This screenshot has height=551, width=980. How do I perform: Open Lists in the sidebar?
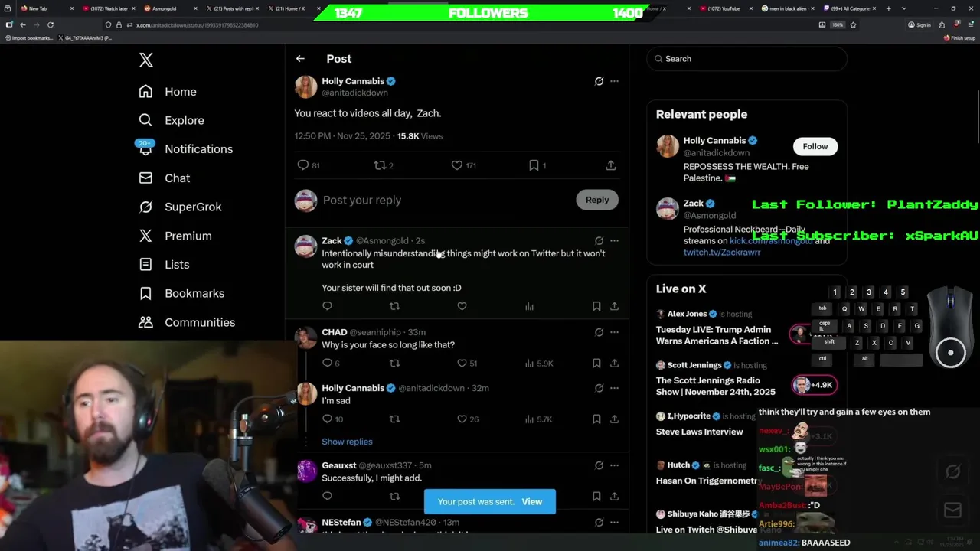click(164, 265)
